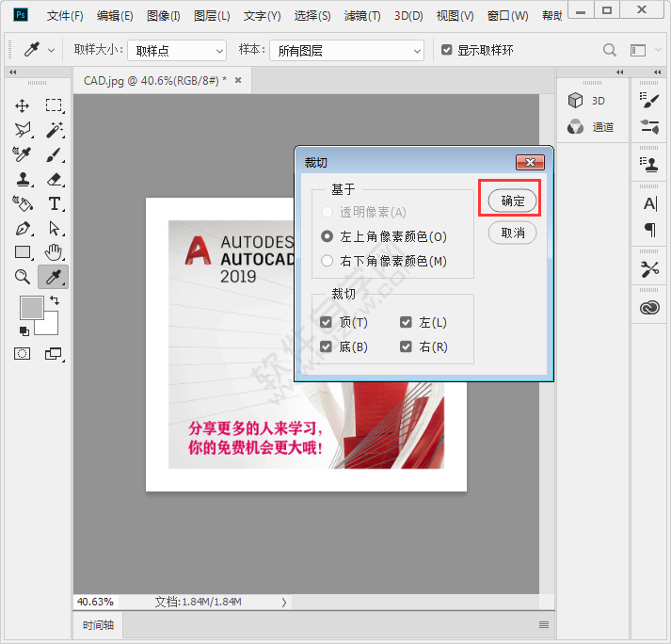The height and width of the screenshot is (644, 671).
Task: Toggle Quick Mask mode
Action: (22, 354)
